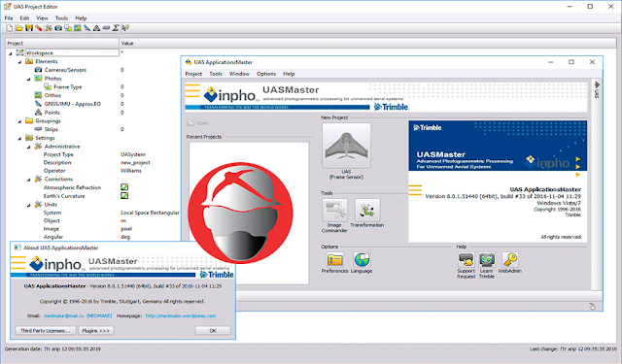Screen dimensions: 622x364
Task: Activate the What's This help pointer
Action: (125, 28)
